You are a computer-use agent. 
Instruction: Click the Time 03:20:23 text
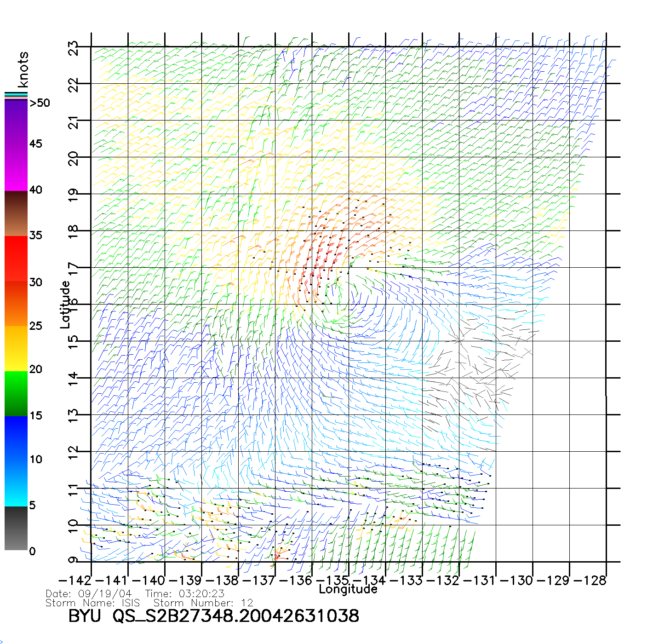click(x=184, y=594)
